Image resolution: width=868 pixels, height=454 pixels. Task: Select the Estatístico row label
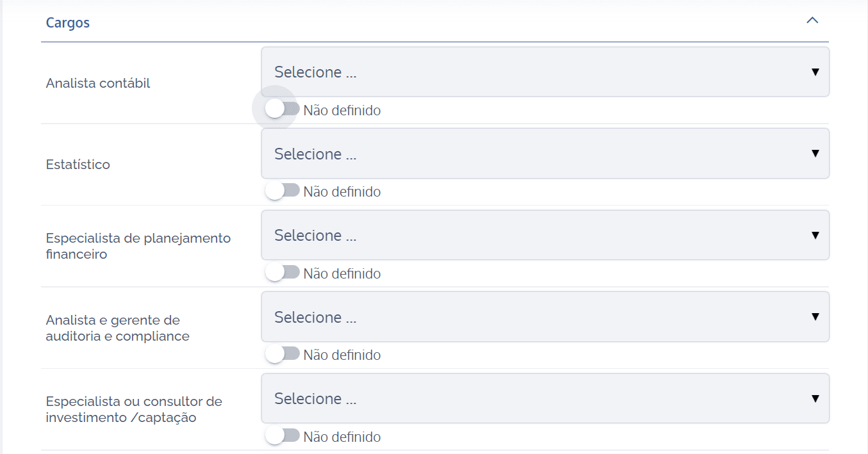(78, 165)
